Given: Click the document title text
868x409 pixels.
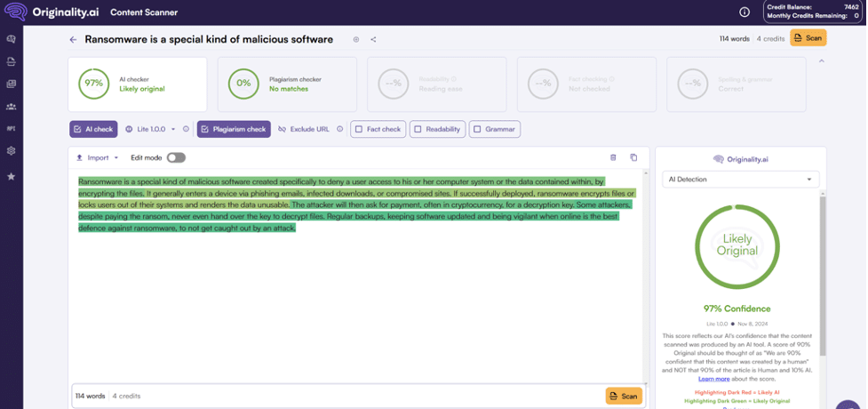Looking at the screenshot, I should coord(209,39).
